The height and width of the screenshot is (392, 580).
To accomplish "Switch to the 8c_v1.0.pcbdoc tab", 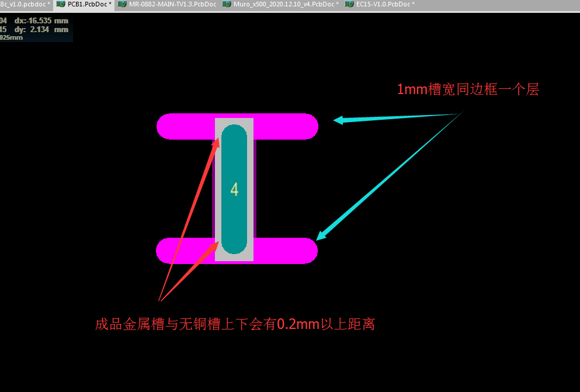I will (25, 5).
